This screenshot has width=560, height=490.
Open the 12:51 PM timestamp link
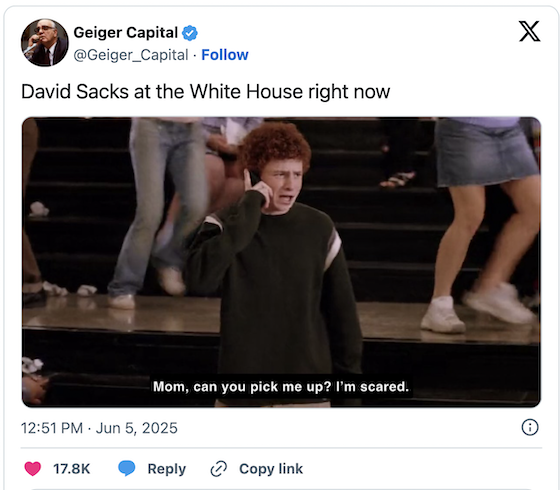point(52,428)
